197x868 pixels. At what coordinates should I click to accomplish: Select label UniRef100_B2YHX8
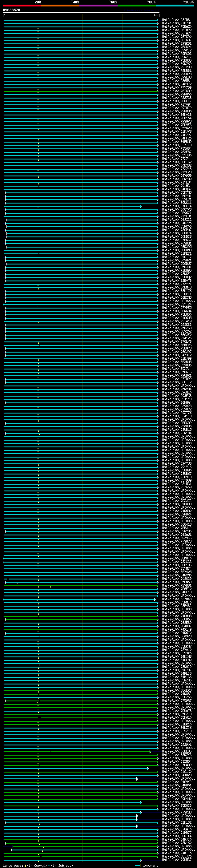tap(176, 599)
